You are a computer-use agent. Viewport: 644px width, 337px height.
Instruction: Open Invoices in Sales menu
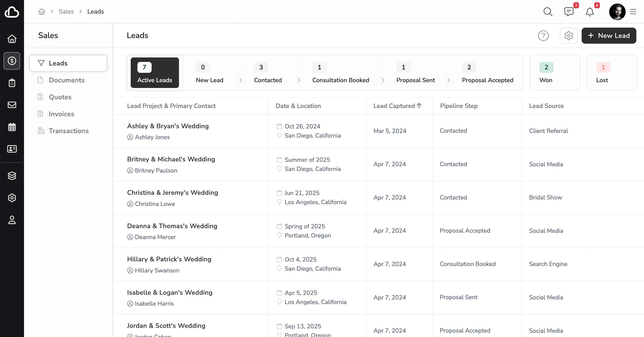point(61,114)
